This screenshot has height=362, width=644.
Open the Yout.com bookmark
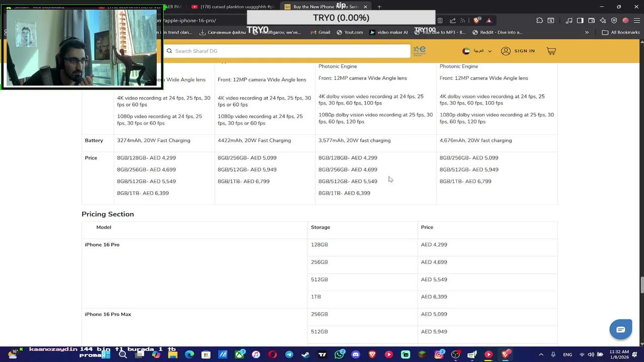coord(350,32)
